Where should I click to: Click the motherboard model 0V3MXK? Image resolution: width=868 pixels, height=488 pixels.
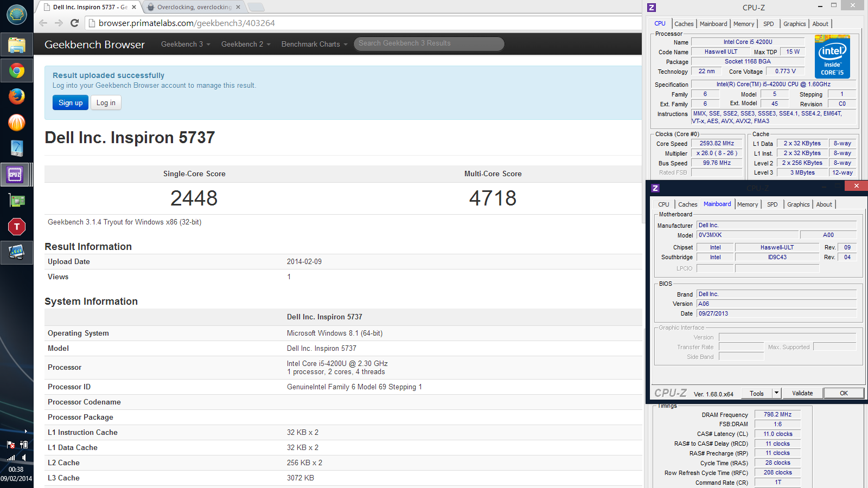pyautogui.click(x=748, y=235)
